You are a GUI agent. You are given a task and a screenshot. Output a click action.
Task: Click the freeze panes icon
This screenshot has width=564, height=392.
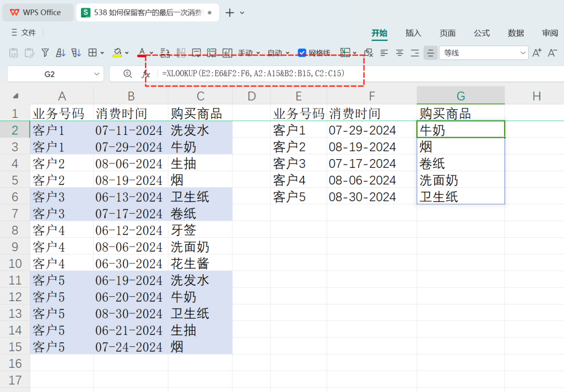pos(345,53)
